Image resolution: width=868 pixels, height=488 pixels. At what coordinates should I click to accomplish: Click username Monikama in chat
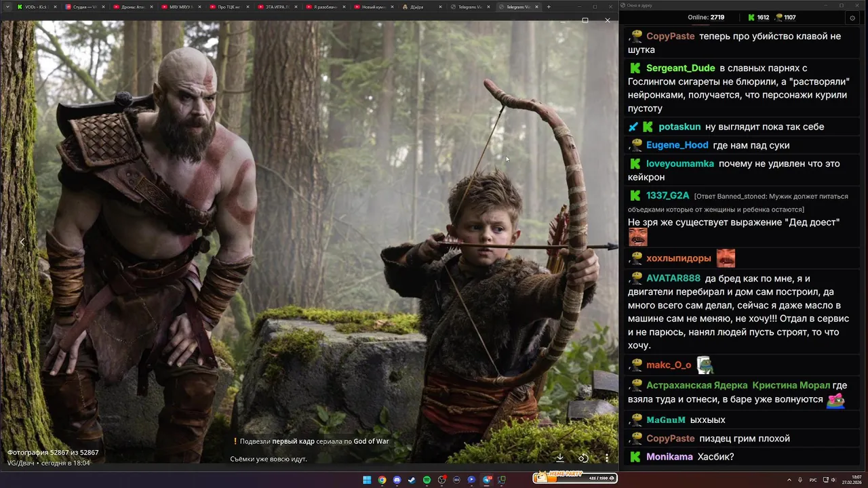coord(669,456)
